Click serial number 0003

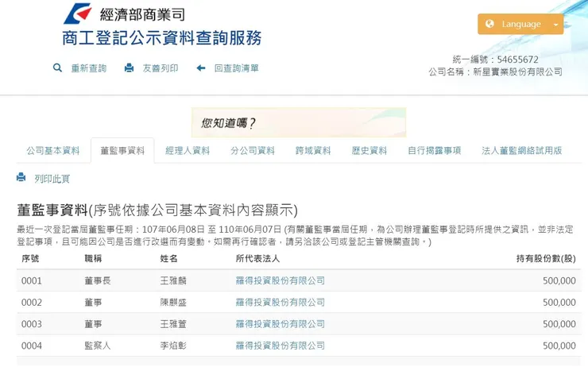pyautogui.click(x=32, y=324)
